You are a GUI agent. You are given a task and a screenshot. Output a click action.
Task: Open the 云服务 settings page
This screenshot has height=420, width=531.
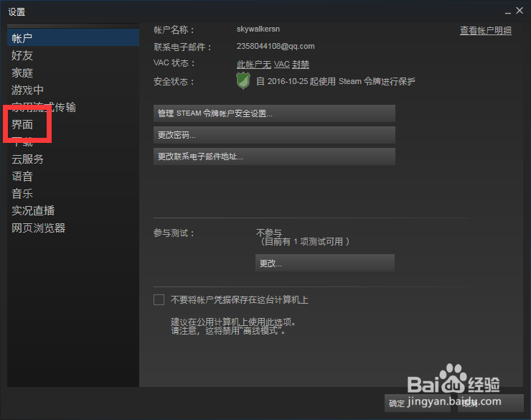pyautogui.click(x=27, y=159)
